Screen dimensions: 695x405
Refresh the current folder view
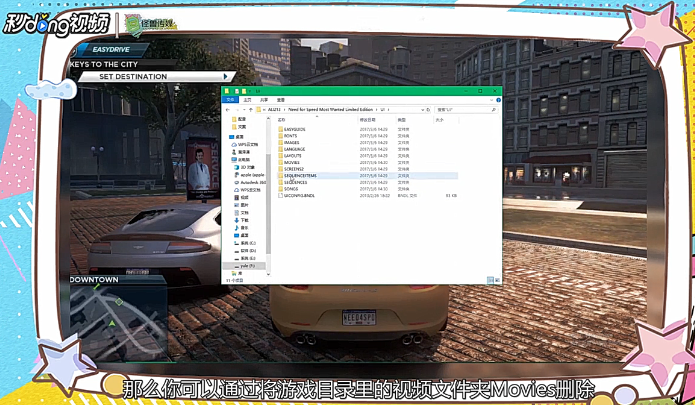(428, 109)
